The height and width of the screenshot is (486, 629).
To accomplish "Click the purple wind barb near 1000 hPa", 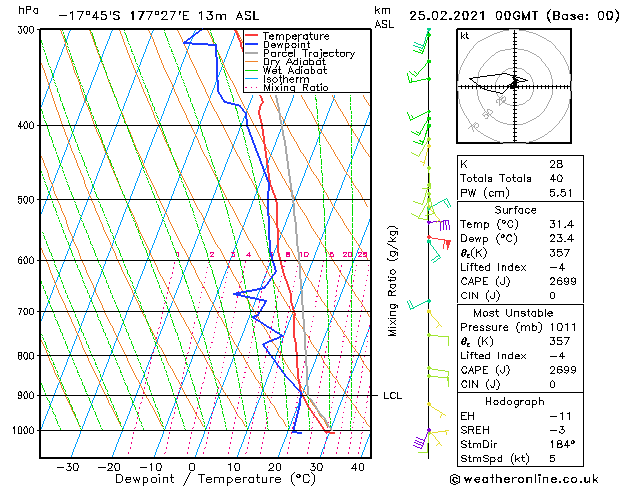I will pos(421,439).
